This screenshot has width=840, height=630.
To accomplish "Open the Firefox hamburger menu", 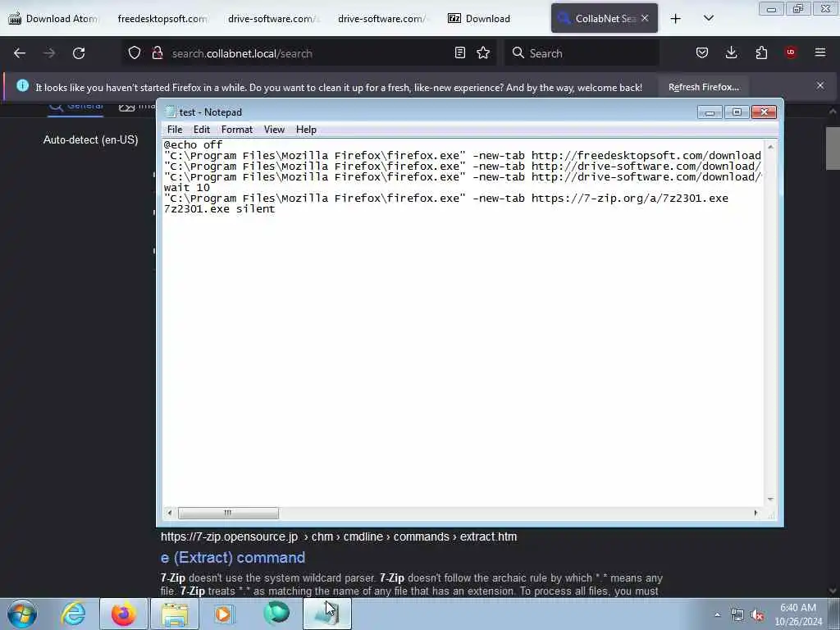I will 820,52.
